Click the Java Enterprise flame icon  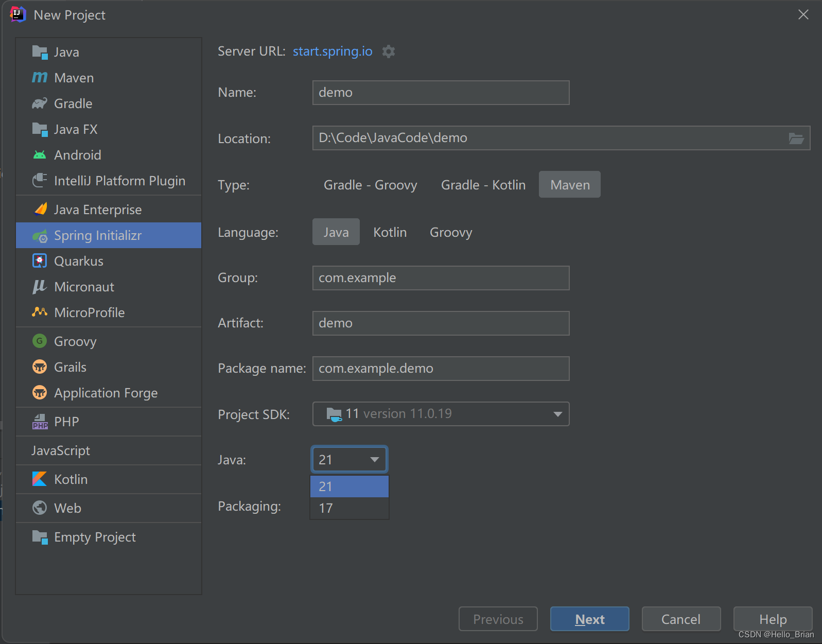tap(40, 210)
